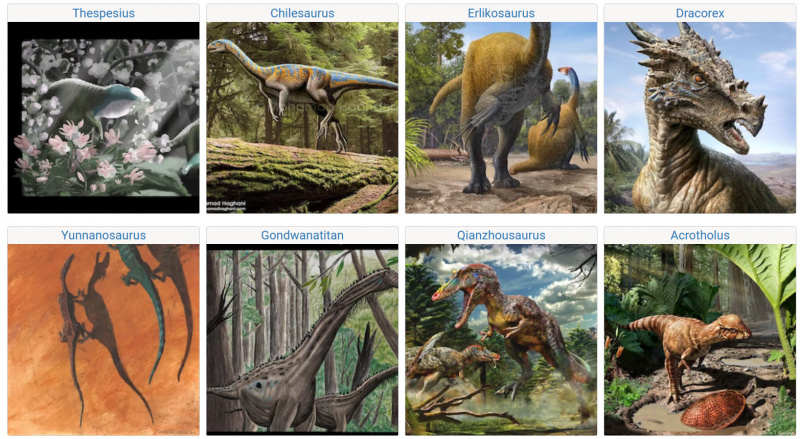Open the Erlikosaurus title link
The height and width of the screenshot is (439, 800).
pos(501,13)
